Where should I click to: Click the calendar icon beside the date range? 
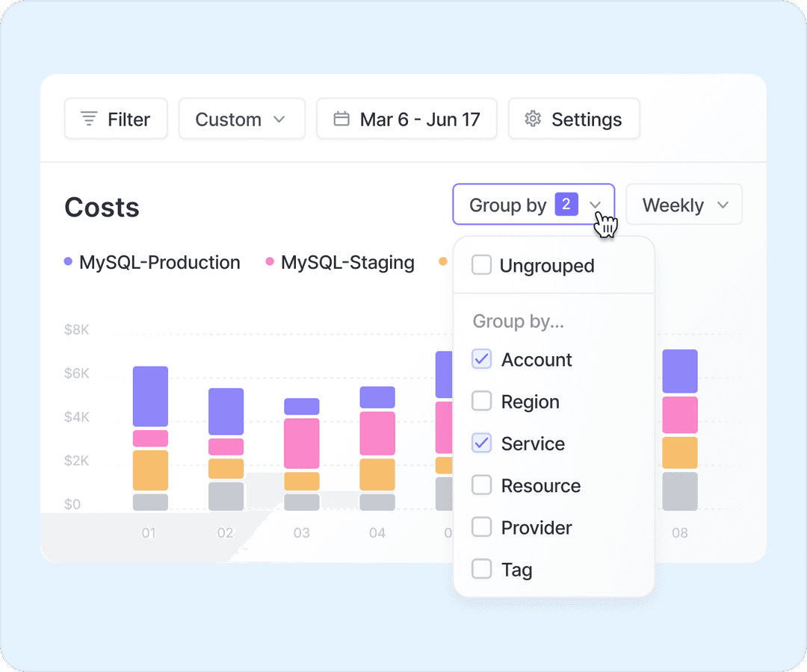(x=341, y=119)
